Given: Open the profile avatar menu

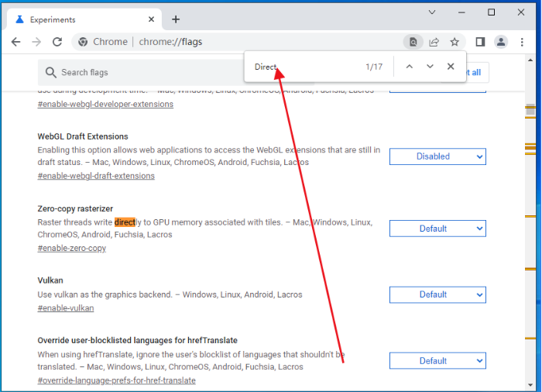Looking at the screenshot, I should pyautogui.click(x=501, y=42).
